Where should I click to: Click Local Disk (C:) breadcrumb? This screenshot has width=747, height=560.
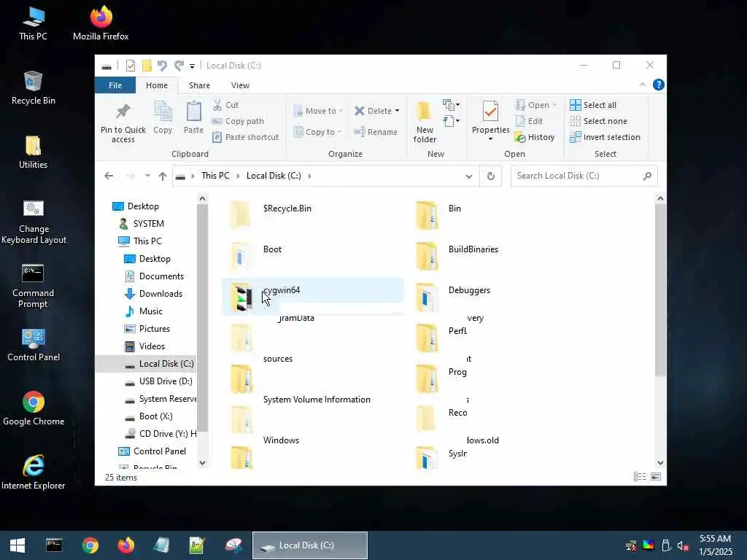click(274, 176)
